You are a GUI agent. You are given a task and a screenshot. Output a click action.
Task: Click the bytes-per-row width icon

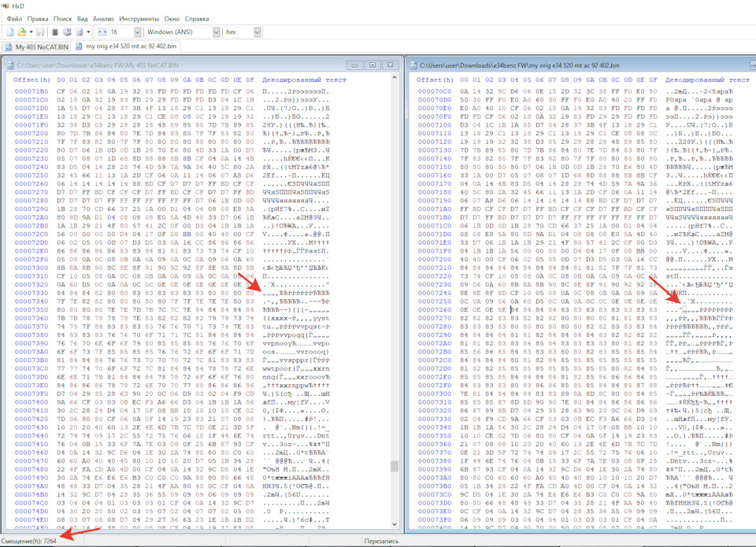point(102,31)
